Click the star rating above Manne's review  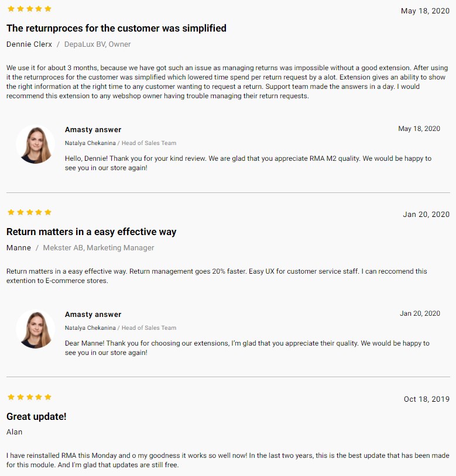tap(29, 212)
